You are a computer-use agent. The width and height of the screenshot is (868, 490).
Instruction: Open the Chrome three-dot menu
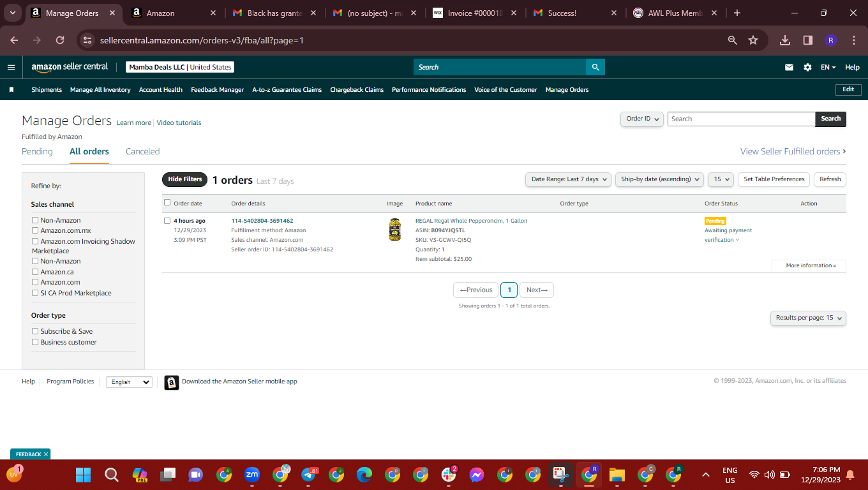(854, 40)
